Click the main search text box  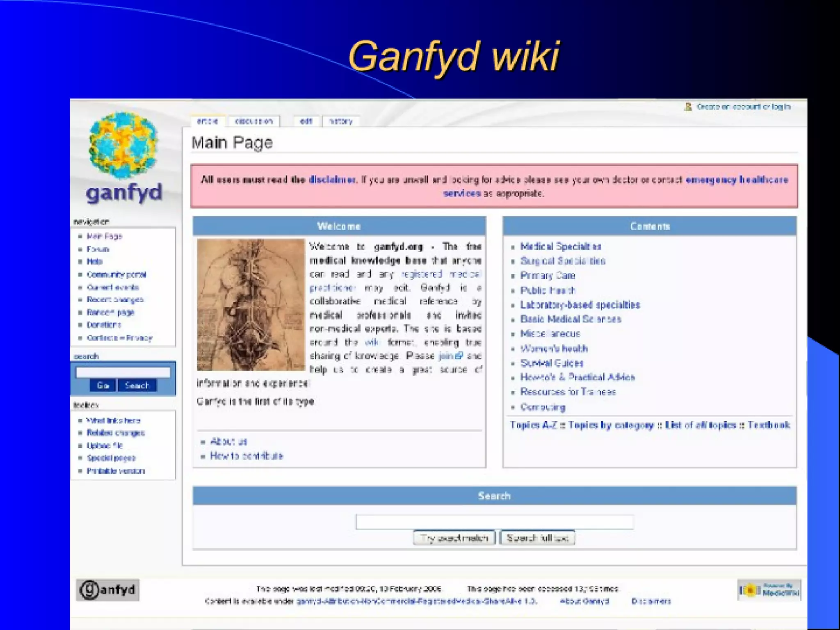point(495,522)
